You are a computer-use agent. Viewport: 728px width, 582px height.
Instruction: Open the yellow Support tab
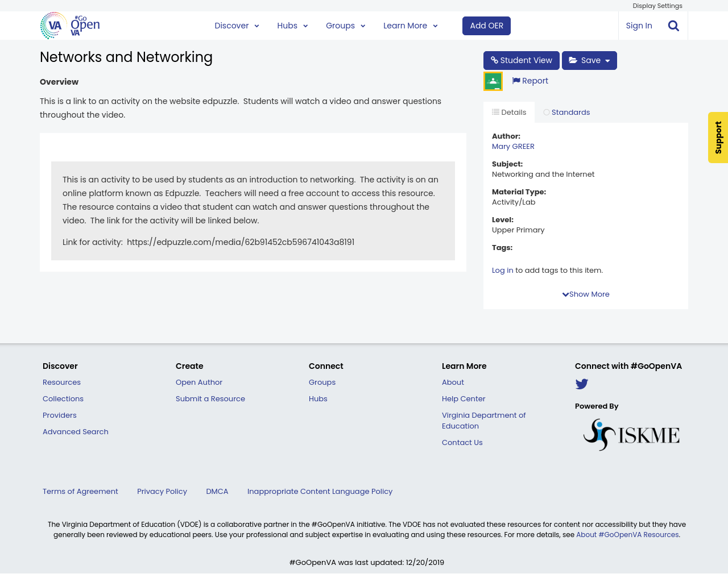718,138
